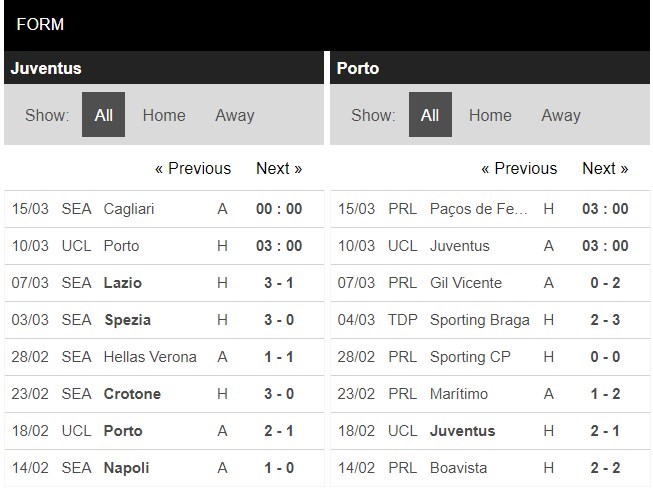Screen dimensions: 653x489
Task: Click Sporting Braga in the Porto list
Action: 481,320
